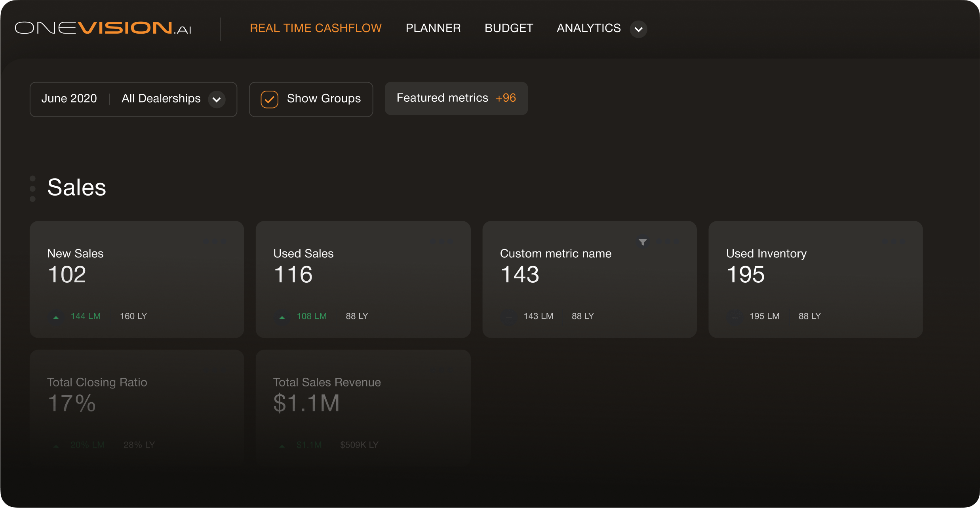Open Real Time Cashflow view
This screenshot has height=508, width=980.
coord(316,28)
